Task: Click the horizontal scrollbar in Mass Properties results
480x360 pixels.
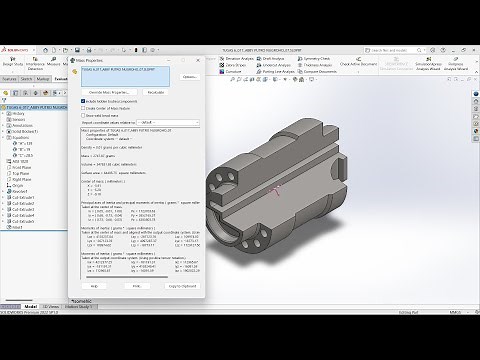Action: pos(127,277)
